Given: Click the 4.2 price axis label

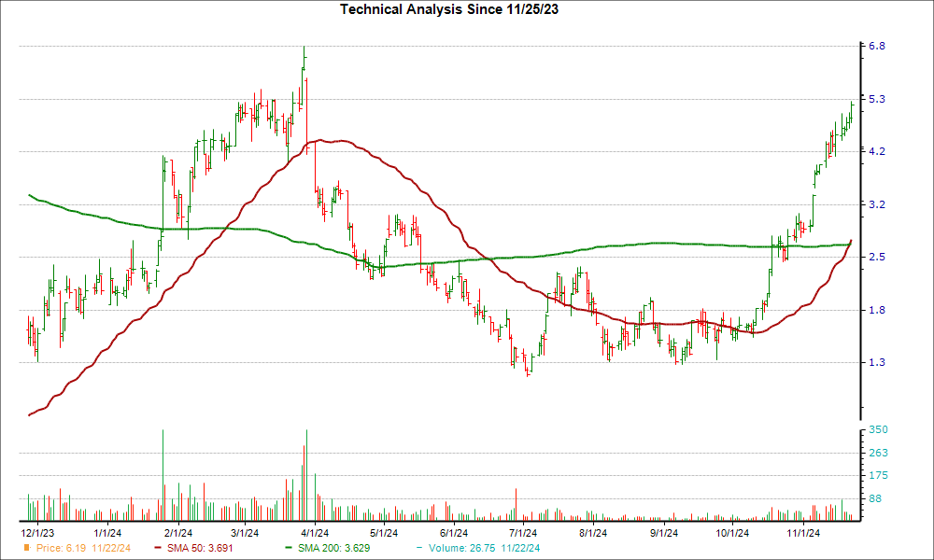Looking at the screenshot, I should [x=877, y=151].
